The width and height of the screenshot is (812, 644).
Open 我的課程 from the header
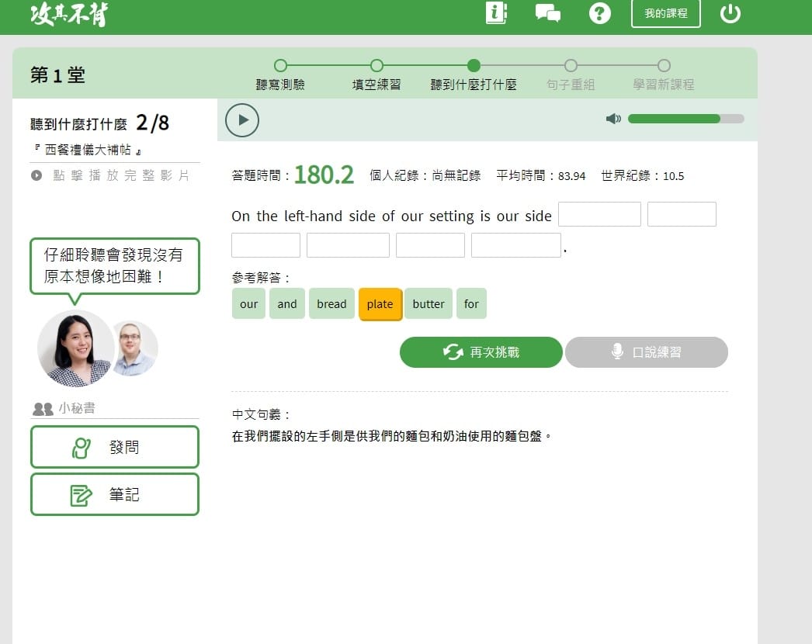tap(665, 13)
